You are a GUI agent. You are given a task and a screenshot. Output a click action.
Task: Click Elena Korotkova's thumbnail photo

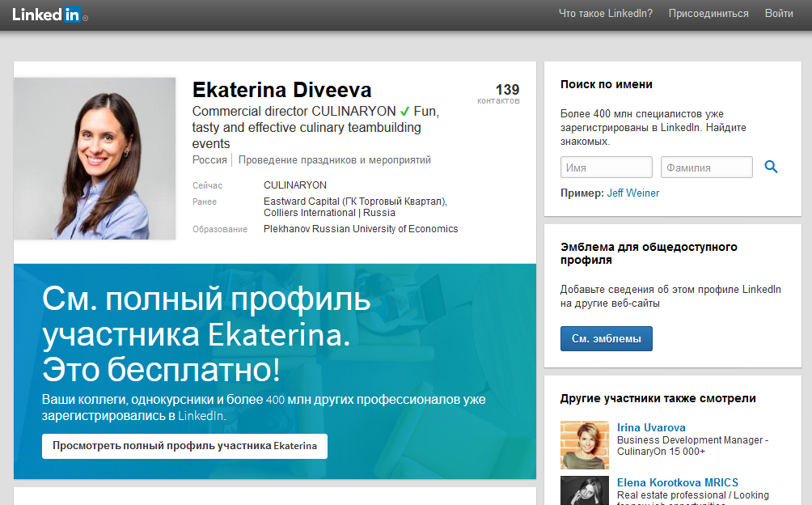584,490
